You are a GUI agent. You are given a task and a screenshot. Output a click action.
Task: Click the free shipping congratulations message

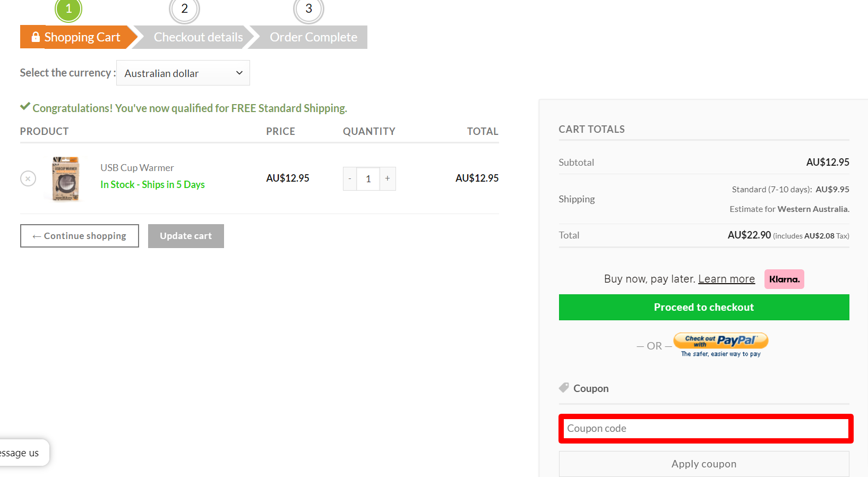[184, 108]
